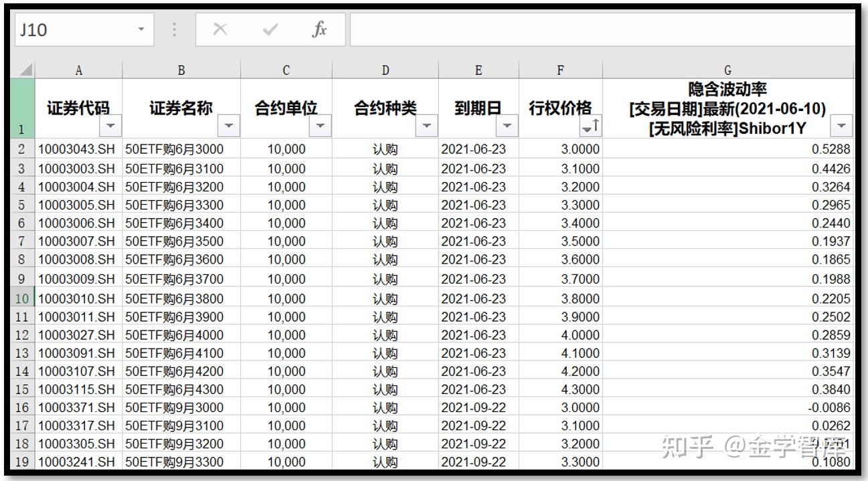This screenshot has height=481, width=868.
Task: Click inside the Name Box showing J10
Action: pyautogui.click(x=74, y=29)
